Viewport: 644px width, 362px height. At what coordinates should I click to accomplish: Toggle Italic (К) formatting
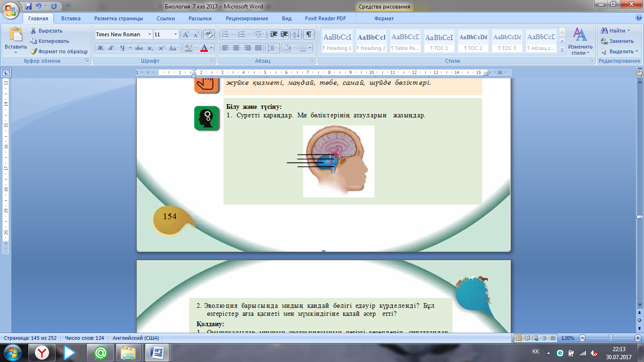(111, 48)
